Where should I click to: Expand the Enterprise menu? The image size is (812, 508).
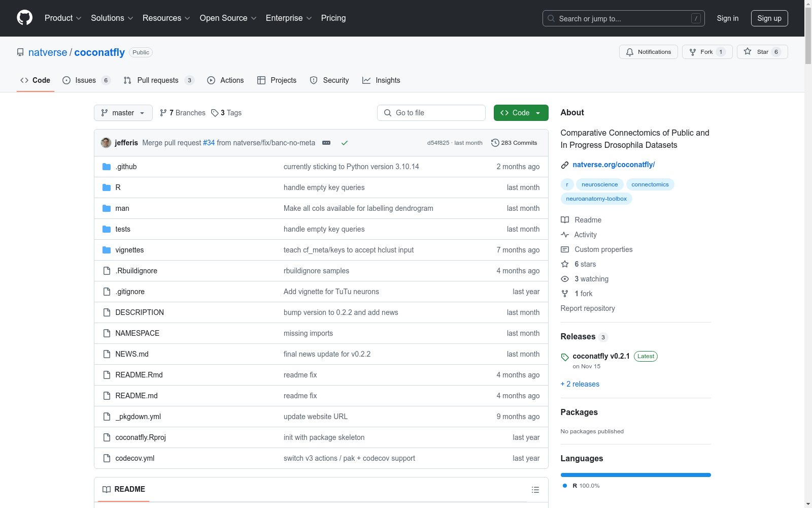(289, 18)
